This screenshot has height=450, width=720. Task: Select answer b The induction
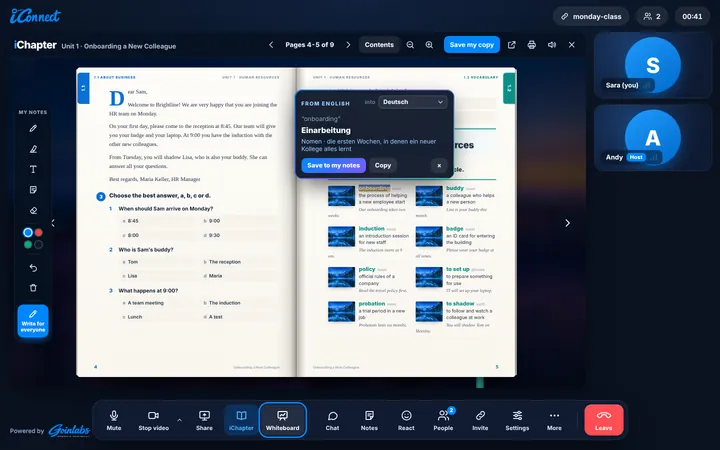pos(239,303)
